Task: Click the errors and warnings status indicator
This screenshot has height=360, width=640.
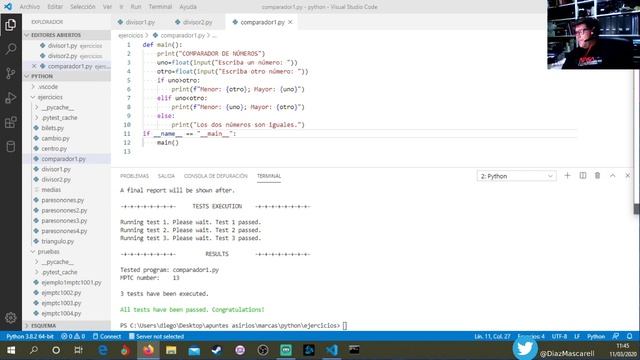Action: [73, 336]
